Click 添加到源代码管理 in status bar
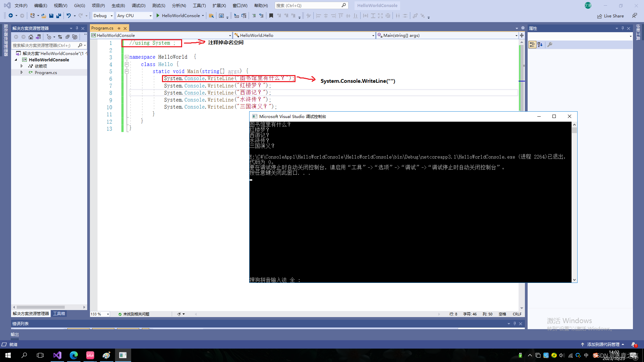The width and height of the screenshot is (644, 362). click(x=603, y=344)
